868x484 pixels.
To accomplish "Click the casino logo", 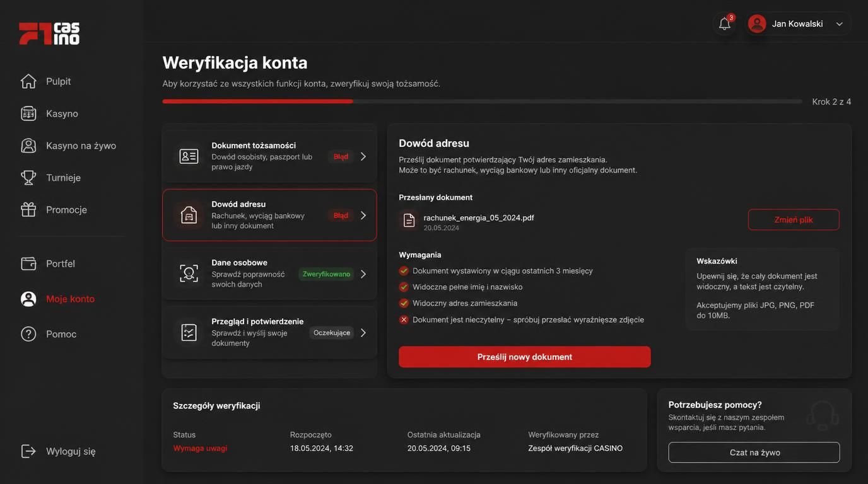I will (49, 33).
